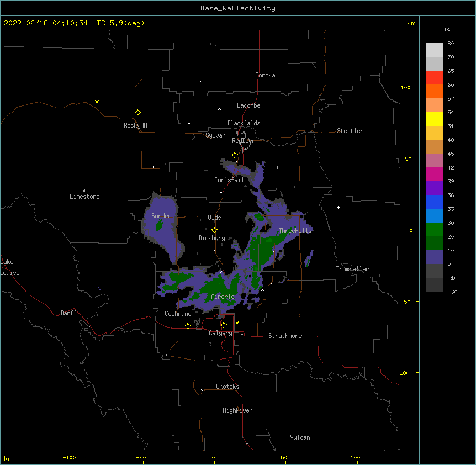476x465 pixels.
Task: Choose the orange 57-60 dBZ legend swatch
Action: pos(434,92)
